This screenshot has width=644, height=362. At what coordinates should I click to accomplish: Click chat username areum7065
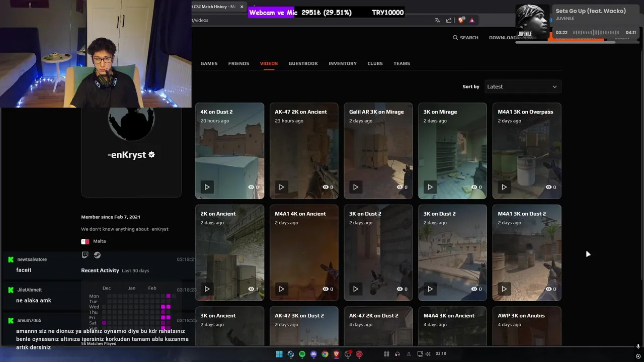tap(29, 320)
